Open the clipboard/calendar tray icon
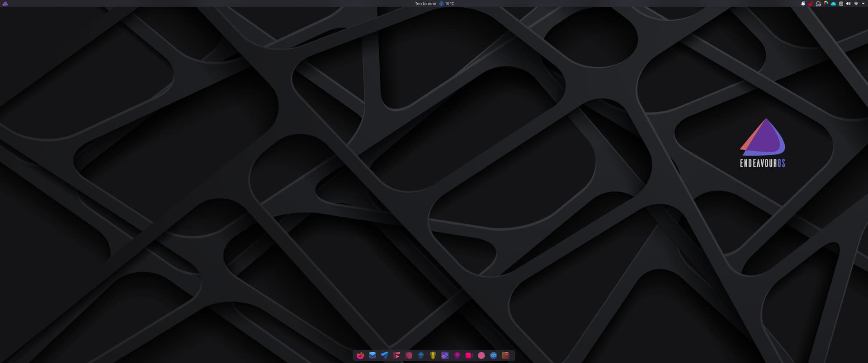Screen dimensions: 868x363 pos(841,4)
